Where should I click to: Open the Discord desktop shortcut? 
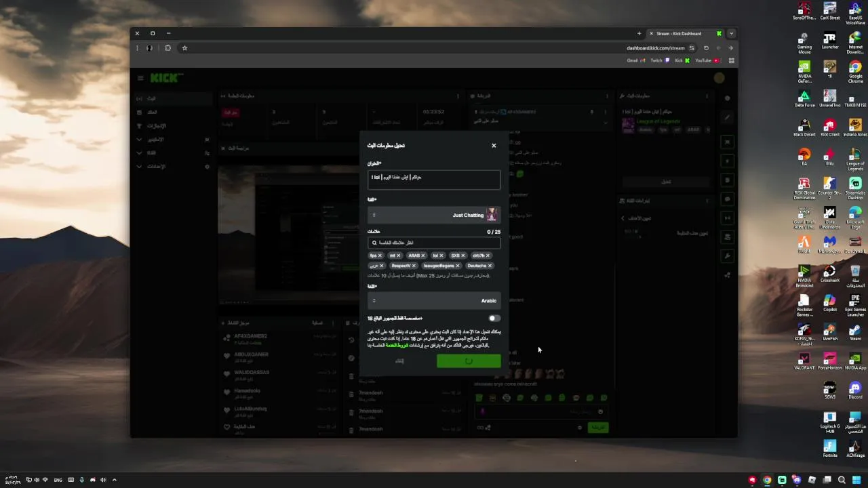[x=855, y=390]
